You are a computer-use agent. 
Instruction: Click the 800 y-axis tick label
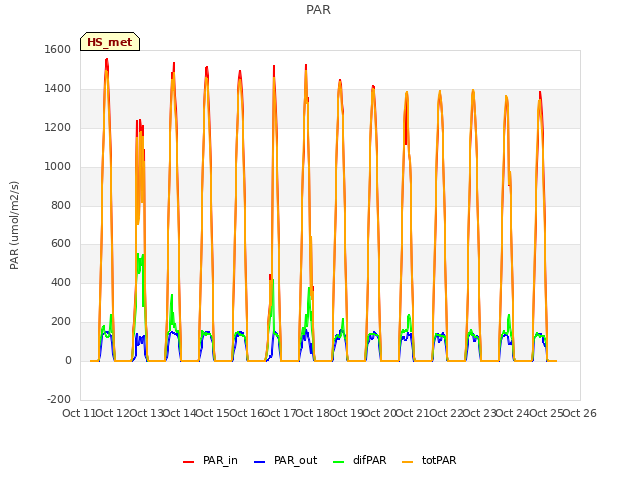coord(61,205)
